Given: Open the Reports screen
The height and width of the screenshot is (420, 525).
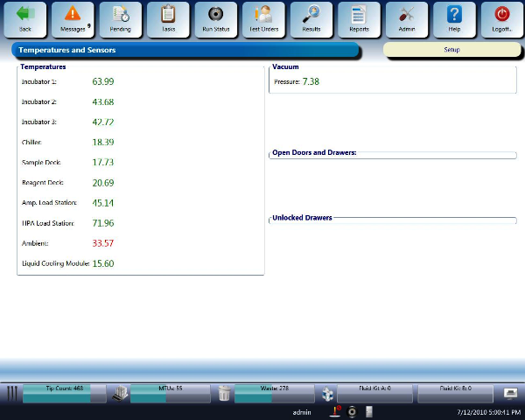Looking at the screenshot, I should tap(359, 19).
